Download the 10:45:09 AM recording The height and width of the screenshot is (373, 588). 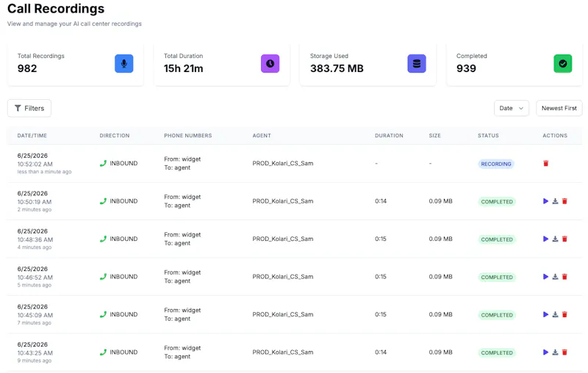tap(556, 314)
